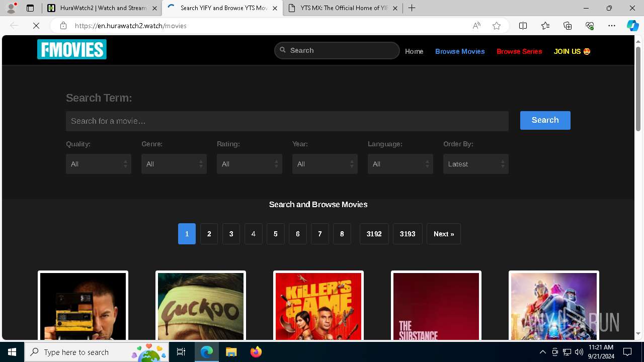The width and height of the screenshot is (644, 362).
Task: Go to Home in site navigation
Action: click(x=414, y=51)
